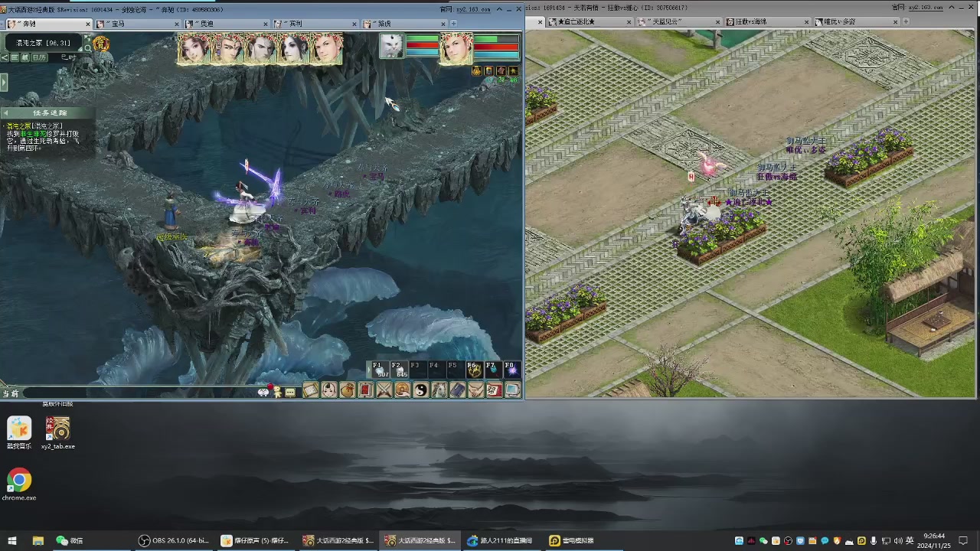Viewport: 980px width, 551px height.
Task: Open the xy2.163.com link in right window
Action: pos(926,7)
